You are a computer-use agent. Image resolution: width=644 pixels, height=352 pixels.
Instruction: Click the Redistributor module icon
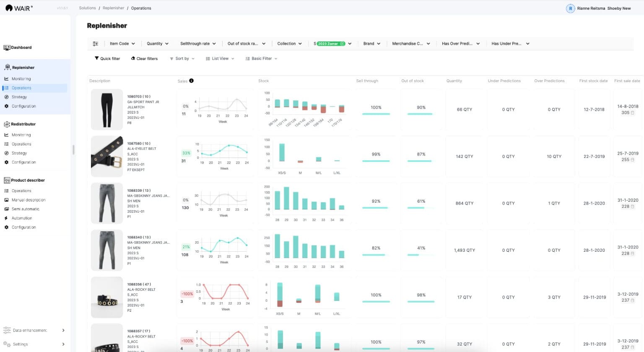point(6,124)
